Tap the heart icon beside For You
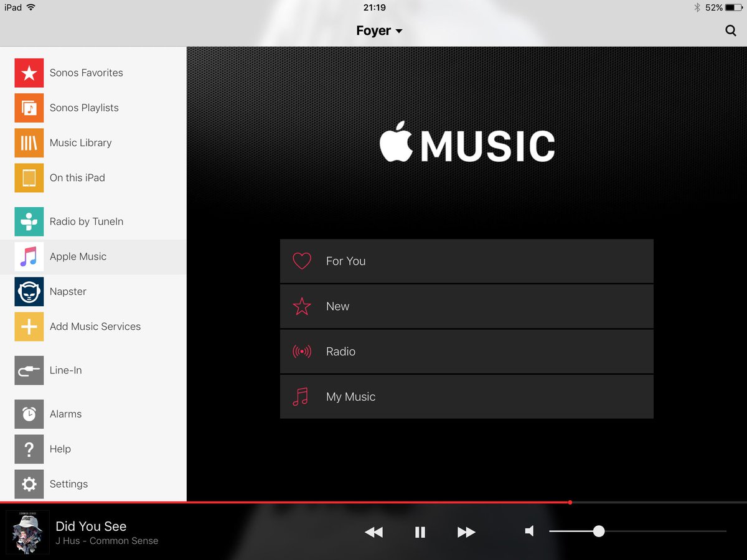The width and height of the screenshot is (747, 560). tap(302, 261)
